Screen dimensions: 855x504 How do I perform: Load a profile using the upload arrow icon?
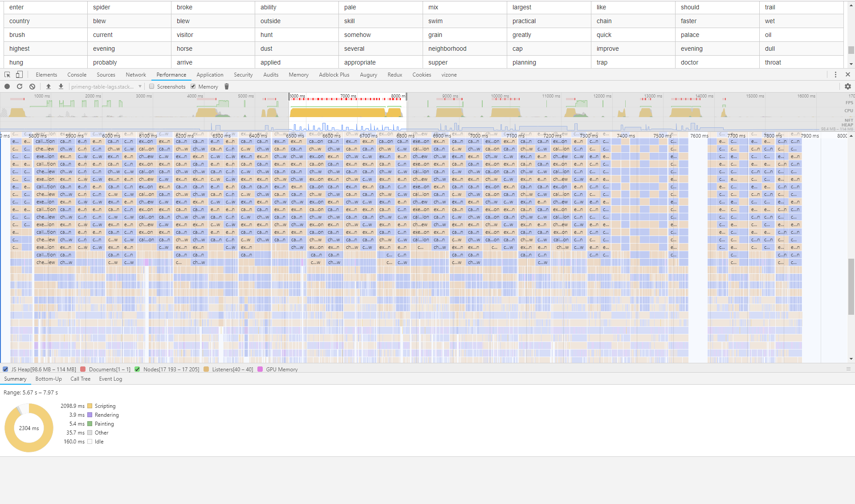pyautogui.click(x=49, y=86)
